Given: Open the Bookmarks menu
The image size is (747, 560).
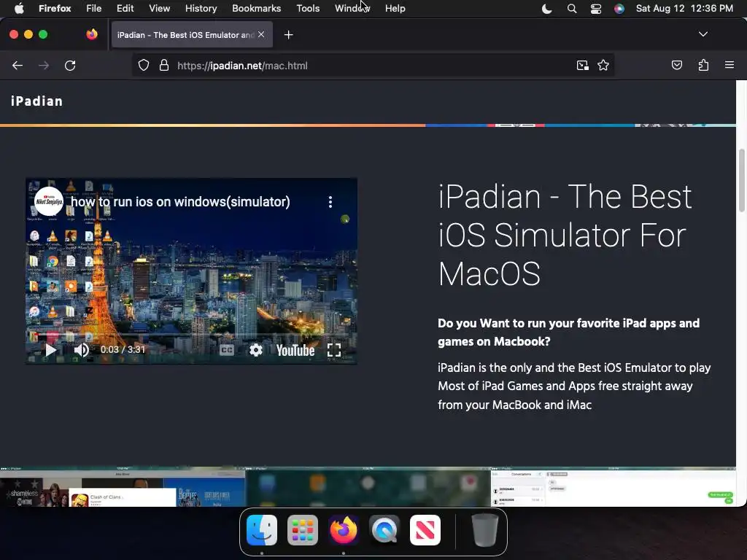Looking at the screenshot, I should click(x=256, y=8).
